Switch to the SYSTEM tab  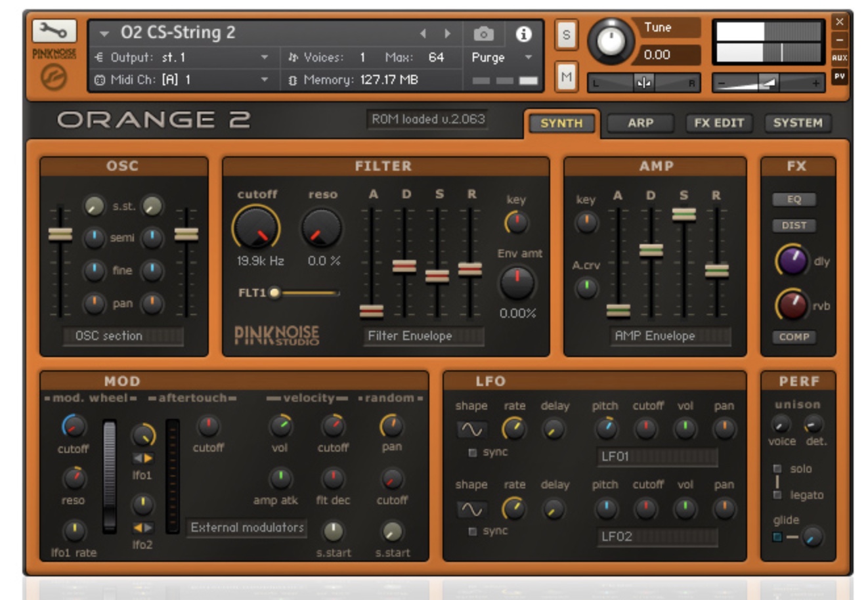click(x=798, y=123)
